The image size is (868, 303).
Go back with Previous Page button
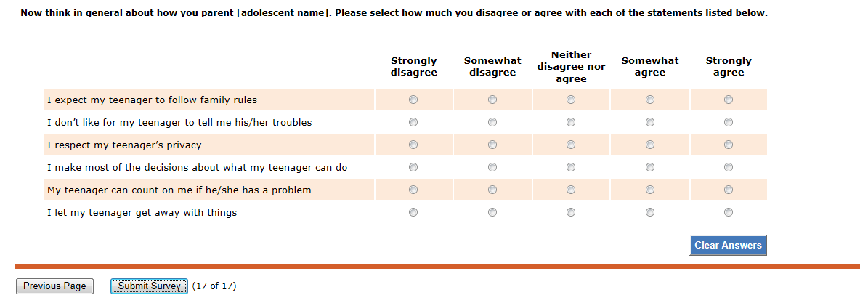[54, 286]
